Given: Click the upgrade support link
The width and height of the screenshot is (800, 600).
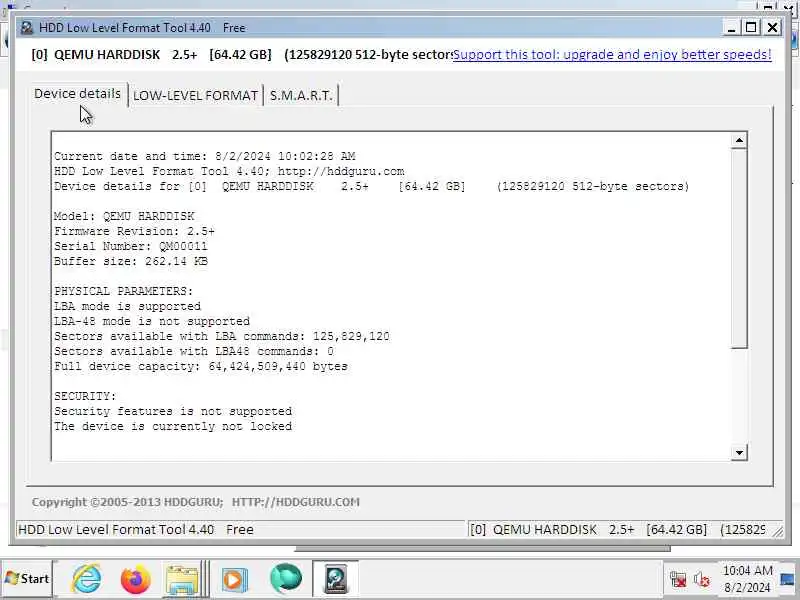Looking at the screenshot, I should [612, 55].
